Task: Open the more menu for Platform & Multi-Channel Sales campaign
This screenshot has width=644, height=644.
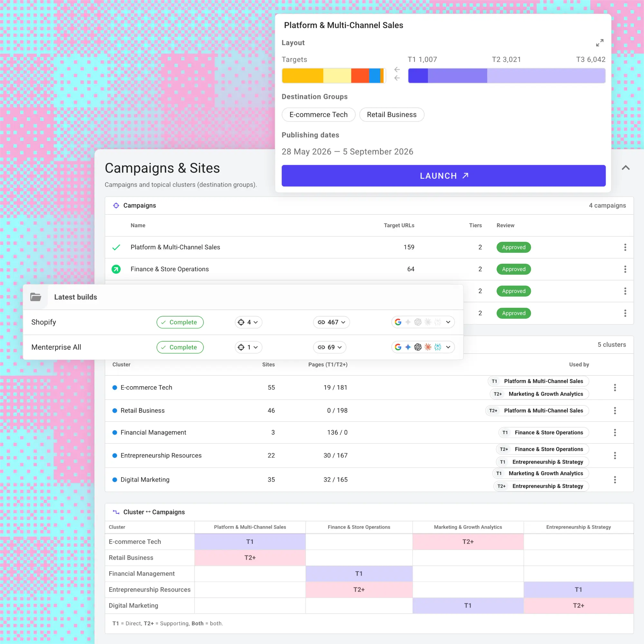Action: tap(625, 247)
